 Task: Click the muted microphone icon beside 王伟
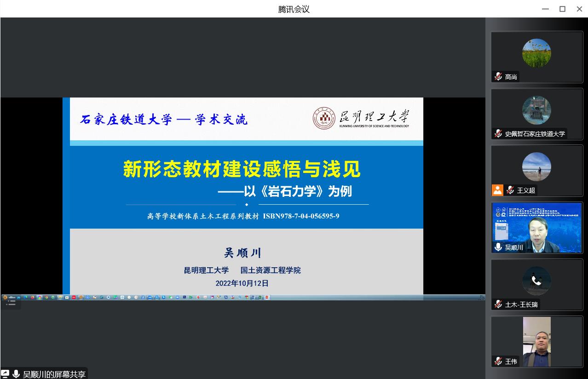click(498, 362)
